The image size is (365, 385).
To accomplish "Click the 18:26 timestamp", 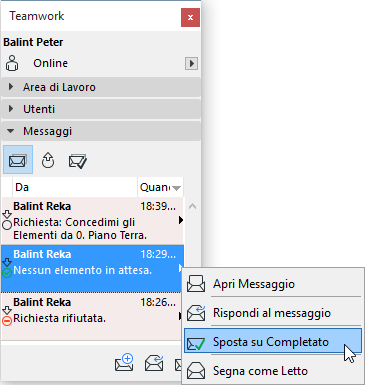I will 158,302.
